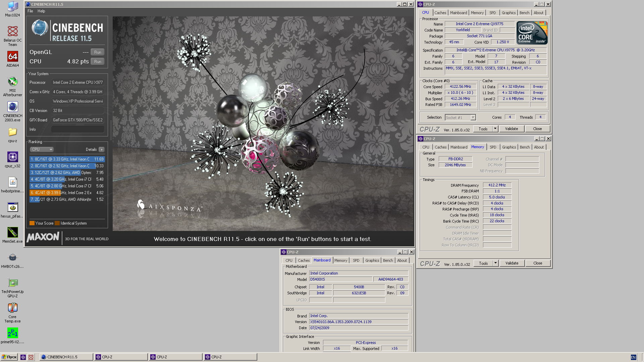Expand Tools dropdown arrow in top CPU-Z
Viewport: 644px width, 362px height.
click(495, 129)
